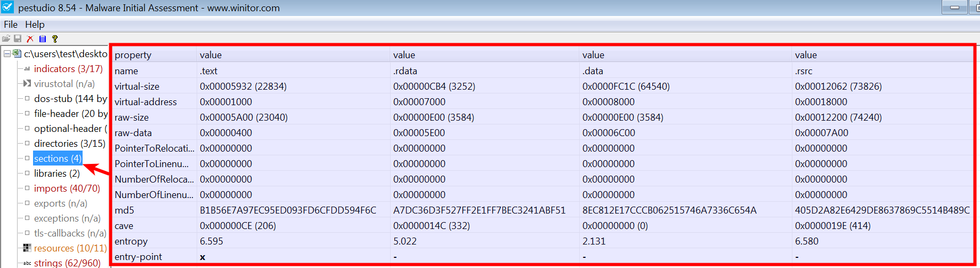This screenshot has width=980, height=268.
Task: Open the Help menu
Action: coord(35,25)
